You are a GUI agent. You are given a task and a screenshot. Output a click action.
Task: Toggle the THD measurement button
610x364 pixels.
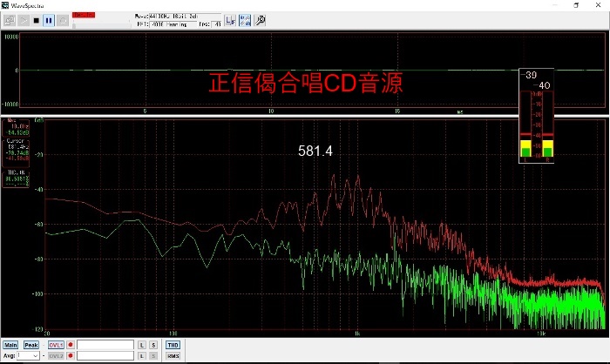pyautogui.click(x=173, y=345)
